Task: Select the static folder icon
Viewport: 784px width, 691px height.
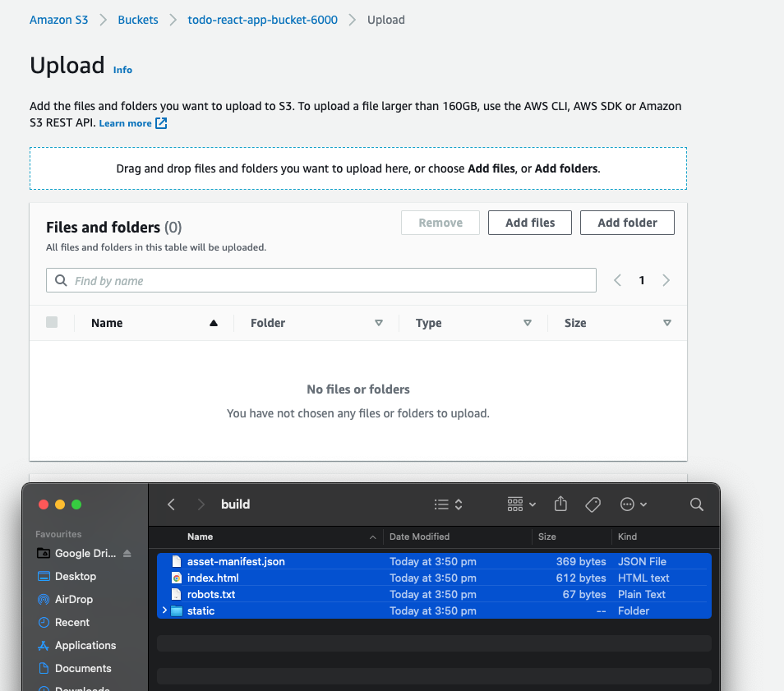Action: click(177, 611)
